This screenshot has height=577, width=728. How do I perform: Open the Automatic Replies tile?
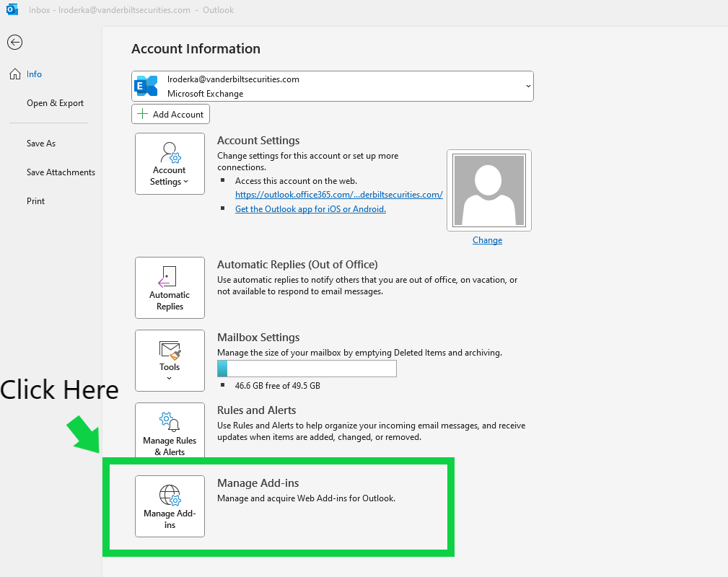point(170,288)
